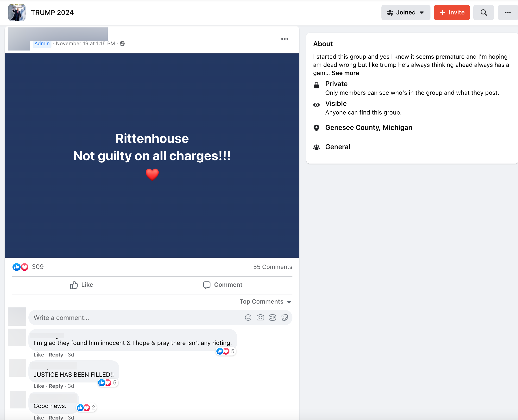Open the 55 Comments link
Viewport: 518px width, 420px height.
coord(272,267)
